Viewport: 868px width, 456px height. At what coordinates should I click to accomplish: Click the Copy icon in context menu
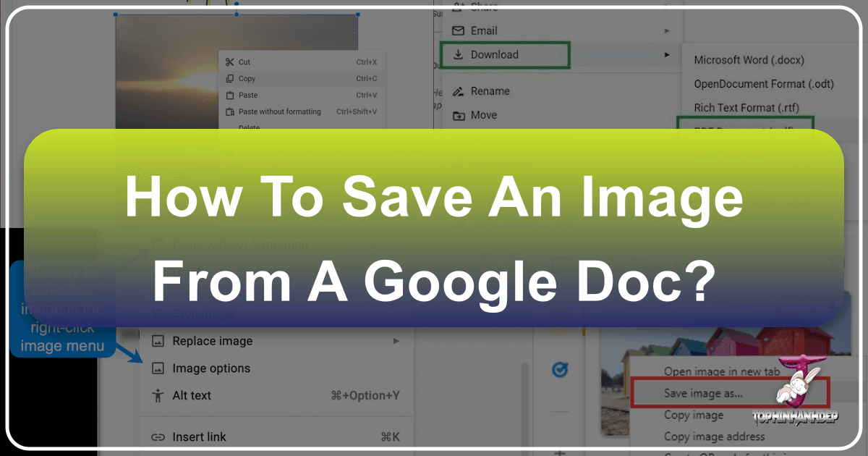tap(229, 79)
